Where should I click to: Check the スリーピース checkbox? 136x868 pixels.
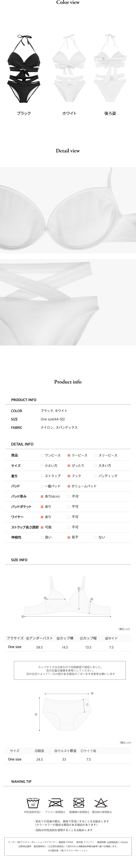coord(96,455)
